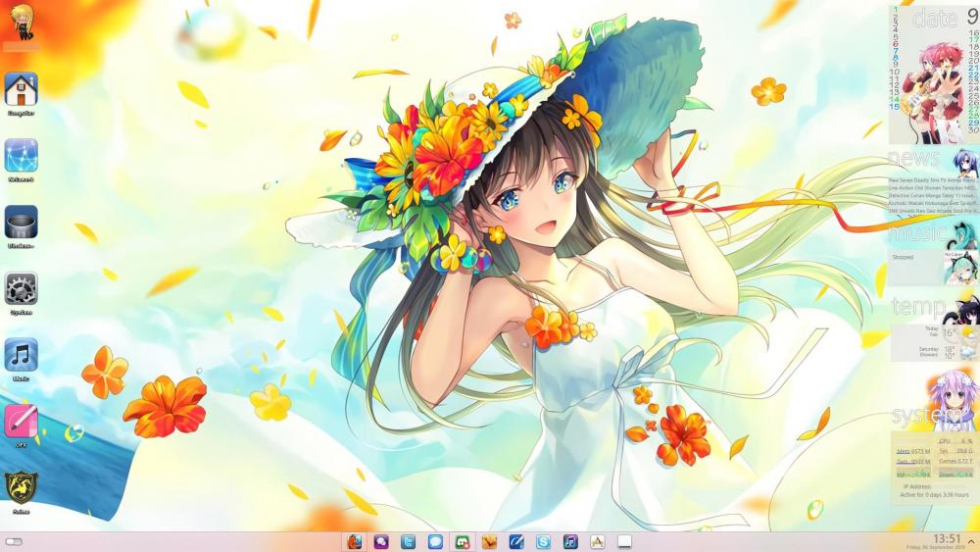Click the 'Stopped' music status text
Viewport: 980px width, 552px height.
[903, 257]
